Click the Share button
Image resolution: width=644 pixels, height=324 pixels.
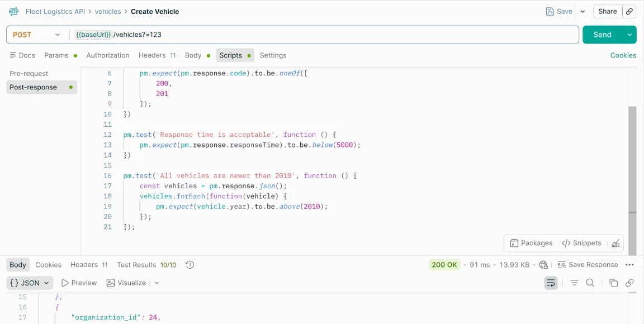pos(608,12)
